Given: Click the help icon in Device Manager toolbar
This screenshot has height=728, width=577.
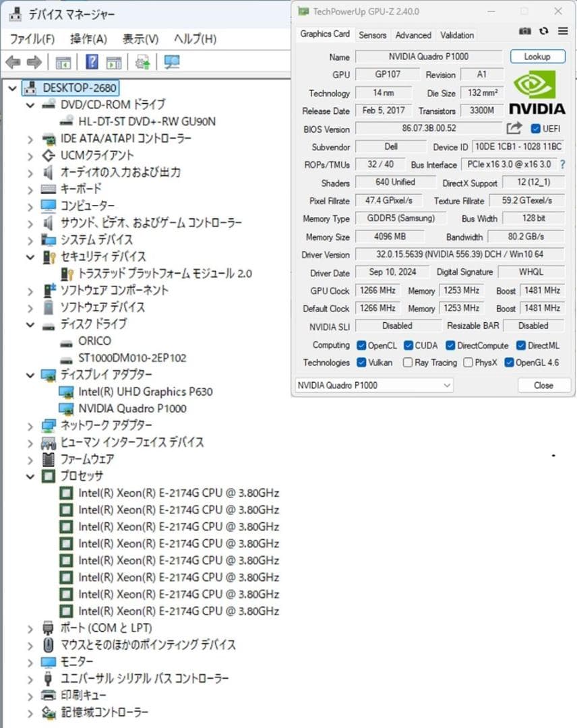Looking at the screenshot, I should 93,62.
